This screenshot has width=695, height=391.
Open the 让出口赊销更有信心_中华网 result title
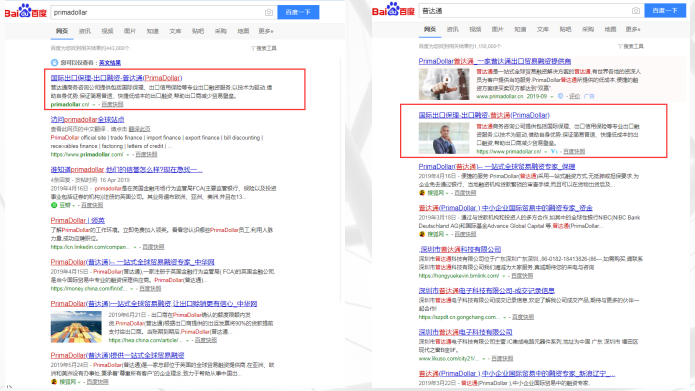click(154, 304)
